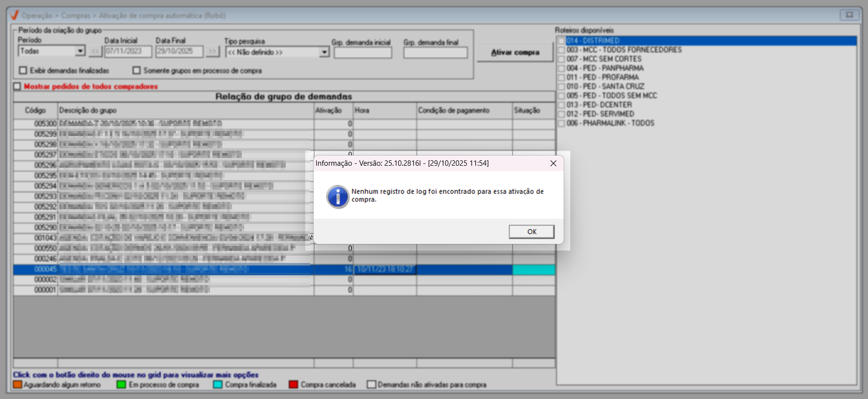Image resolution: width=868 pixels, height=399 pixels.
Task: Toggle the 006 - PHARMALINK - TODOS checkbox
Action: coord(562,123)
